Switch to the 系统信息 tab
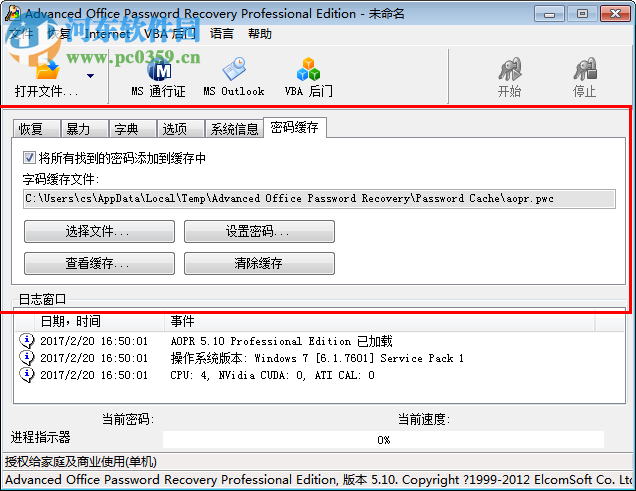The height and width of the screenshot is (491, 636). [234, 129]
